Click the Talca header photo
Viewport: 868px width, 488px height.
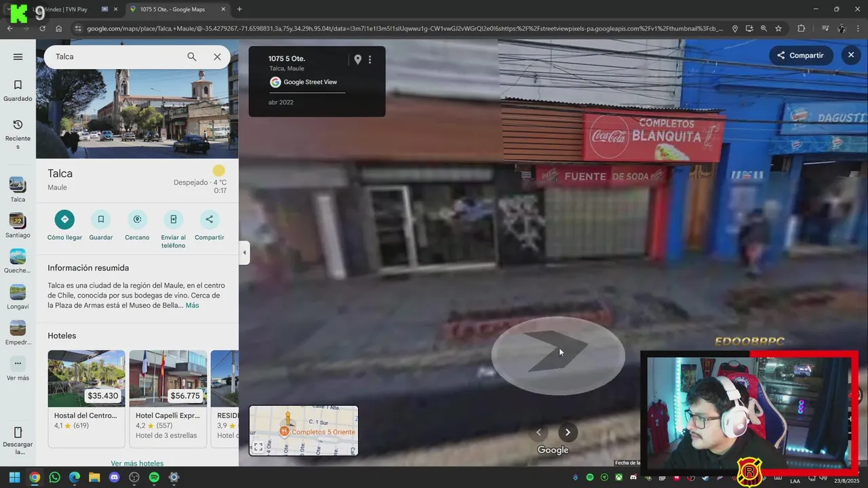(x=137, y=99)
